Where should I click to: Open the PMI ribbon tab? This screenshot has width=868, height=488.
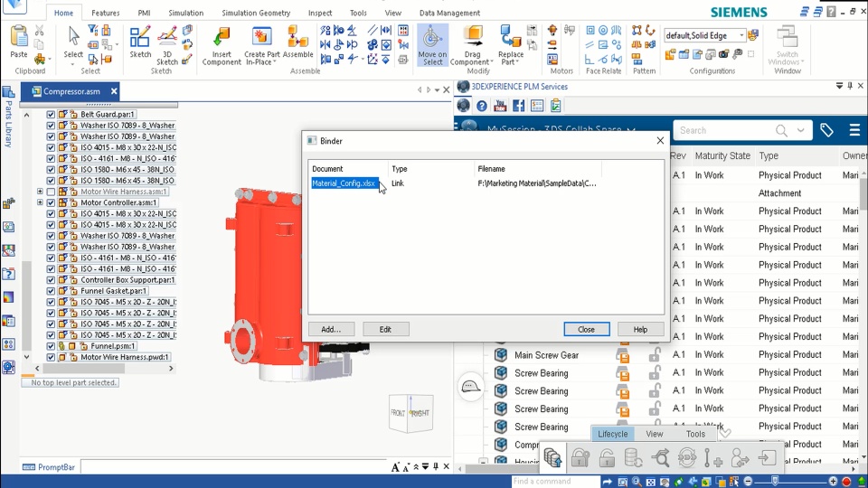(x=144, y=13)
